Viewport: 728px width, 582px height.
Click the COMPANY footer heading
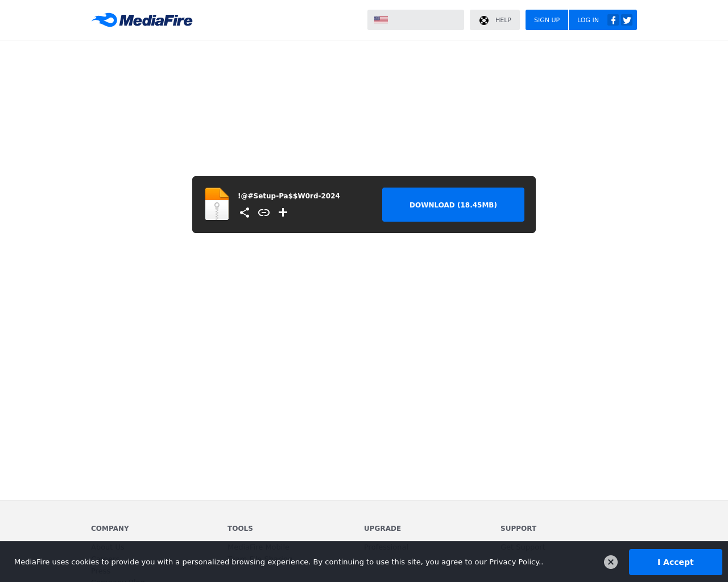click(x=110, y=529)
